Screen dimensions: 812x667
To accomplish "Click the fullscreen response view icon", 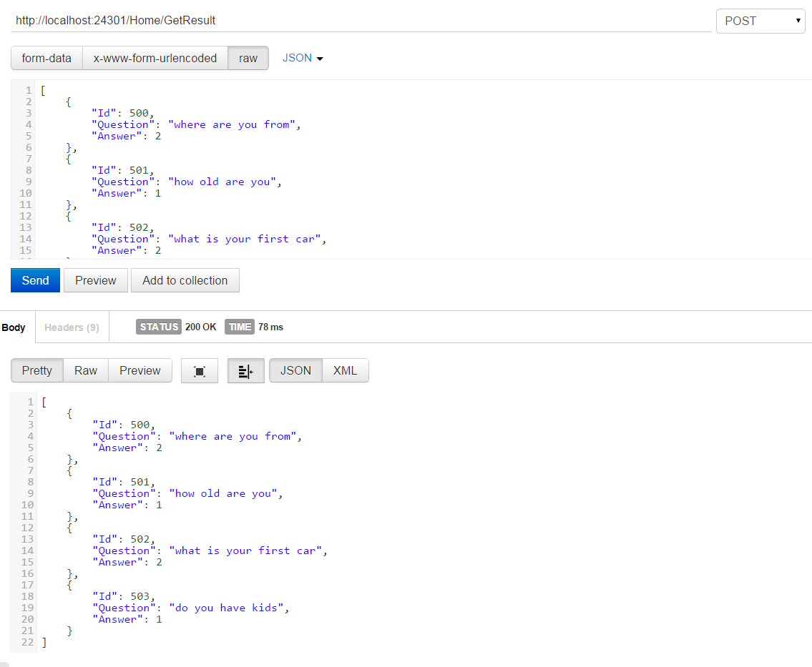I will pos(200,371).
